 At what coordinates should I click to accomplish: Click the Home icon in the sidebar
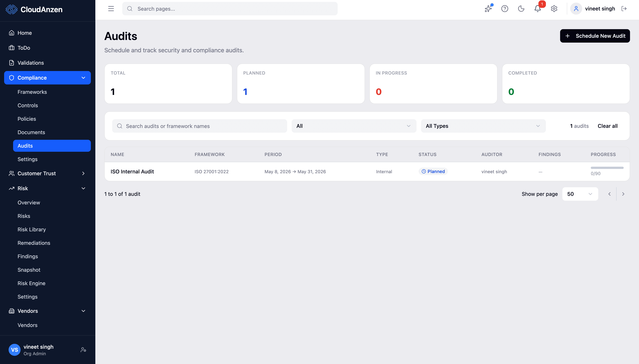12,33
